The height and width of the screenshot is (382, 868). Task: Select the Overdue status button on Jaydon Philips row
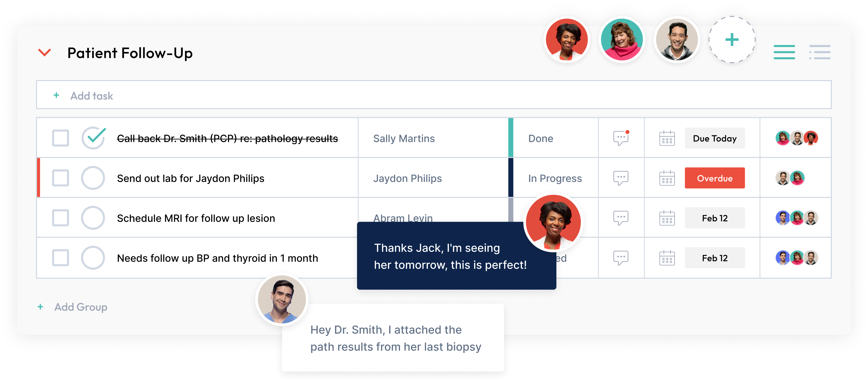coord(715,178)
